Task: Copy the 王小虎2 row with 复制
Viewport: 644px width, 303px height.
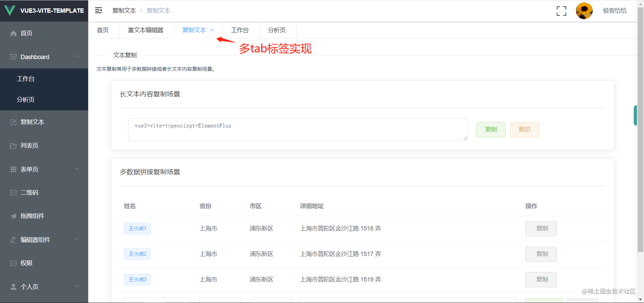Action: (541, 254)
